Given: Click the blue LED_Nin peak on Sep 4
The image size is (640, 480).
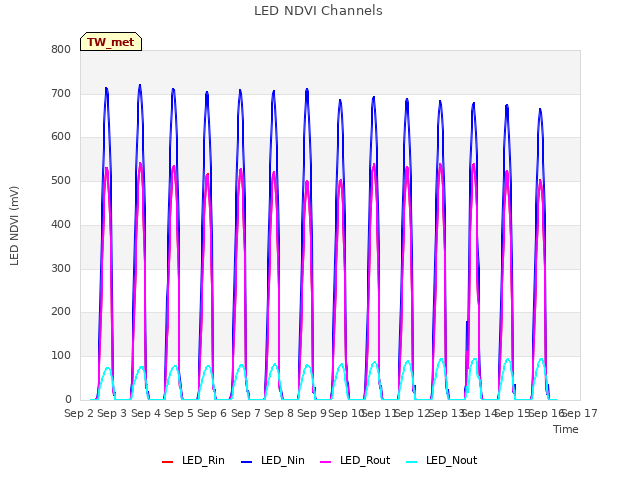Looking at the screenshot, I should click(x=140, y=86).
